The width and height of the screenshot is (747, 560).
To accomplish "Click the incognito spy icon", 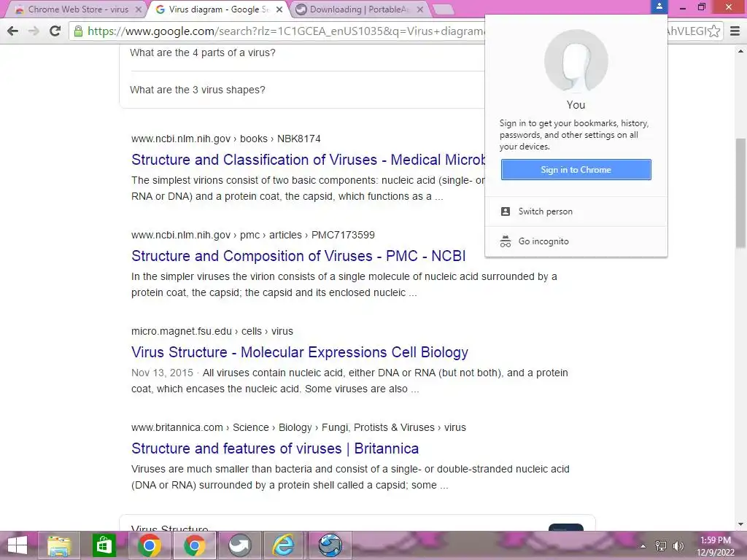I will tap(506, 241).
